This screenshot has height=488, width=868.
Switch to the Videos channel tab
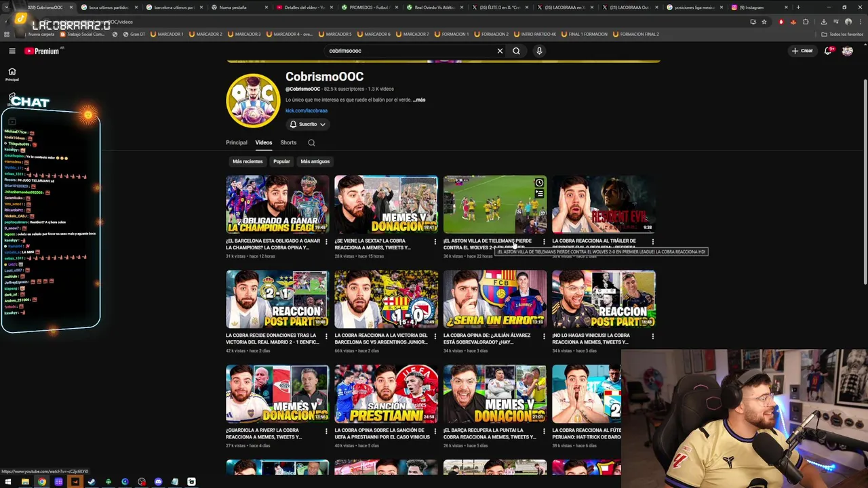[x=264, y=143]
